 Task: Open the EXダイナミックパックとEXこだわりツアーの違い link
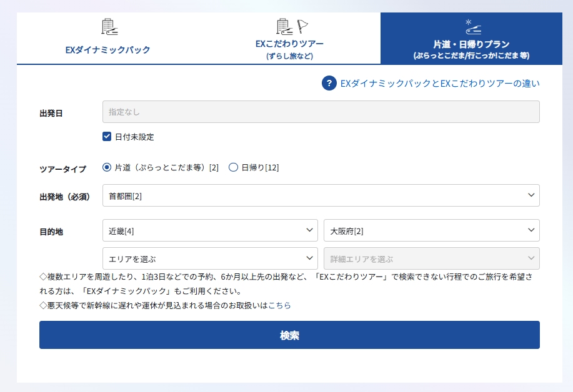click(x=440, y=84)
